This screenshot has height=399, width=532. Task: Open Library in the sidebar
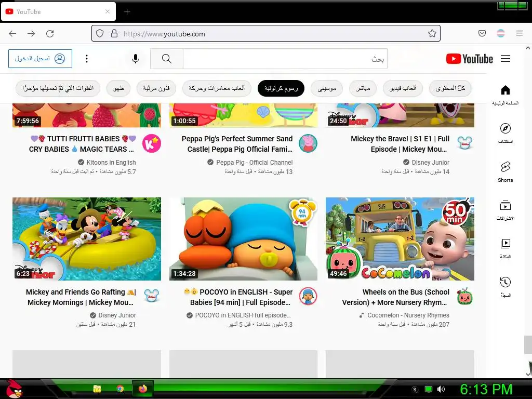[505, 248]
